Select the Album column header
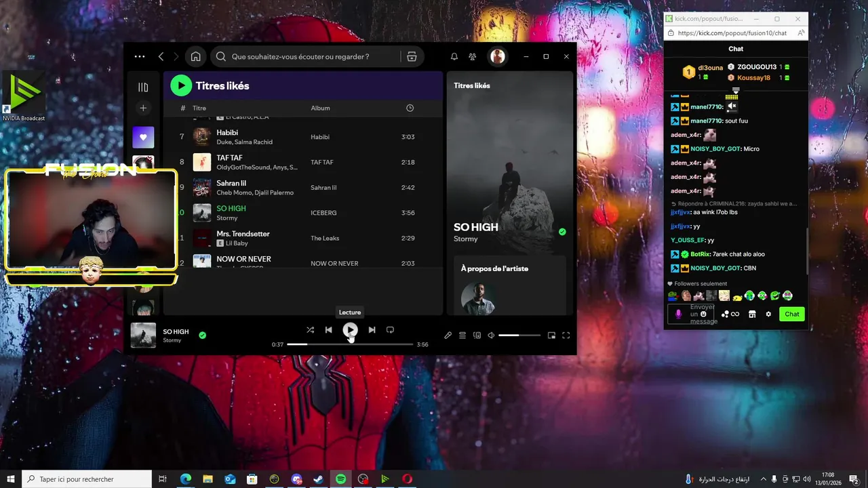 pyautogui.click(x=321, y=108)
